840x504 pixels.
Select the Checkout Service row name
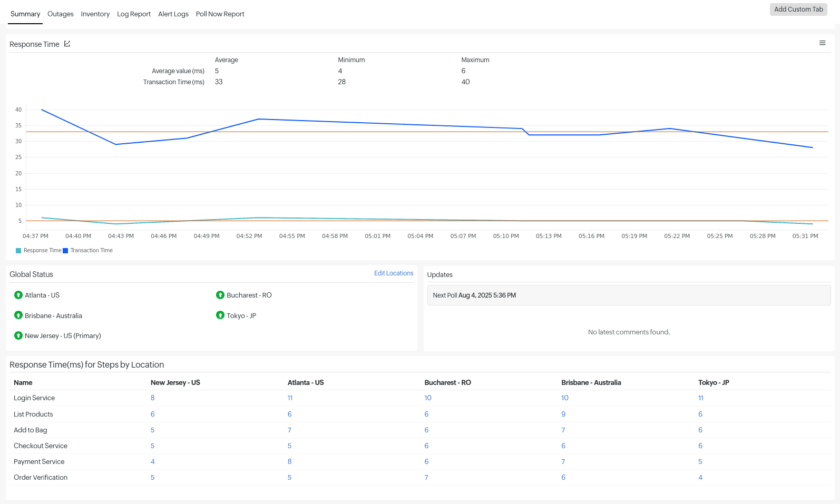pyautogui.click(x=41, y=446)
